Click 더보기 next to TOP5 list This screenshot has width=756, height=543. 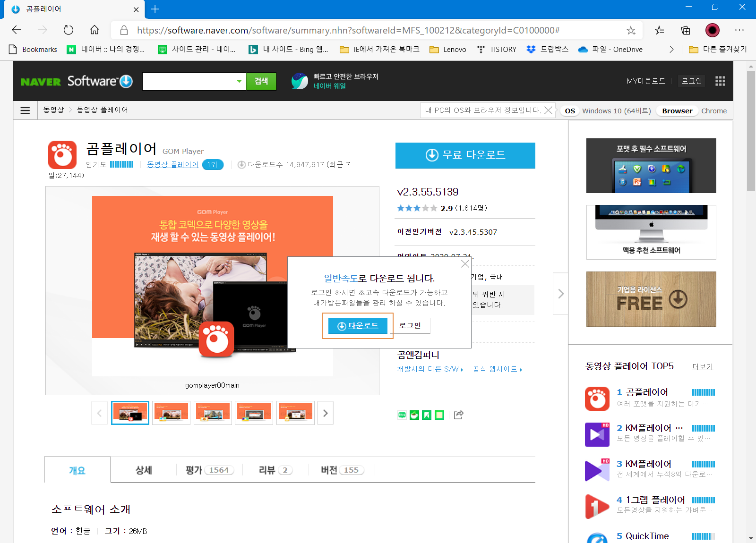(703, 367)
